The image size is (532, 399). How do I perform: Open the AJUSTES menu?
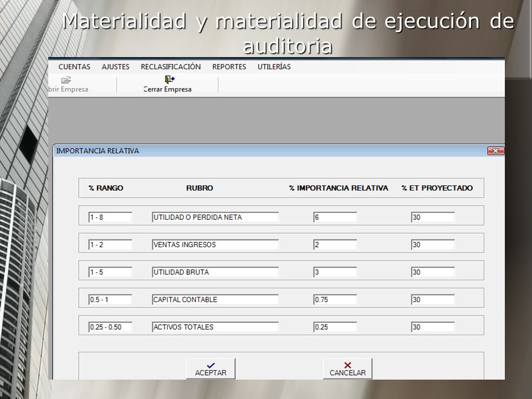pyautogui.click(x=115, y=67)
